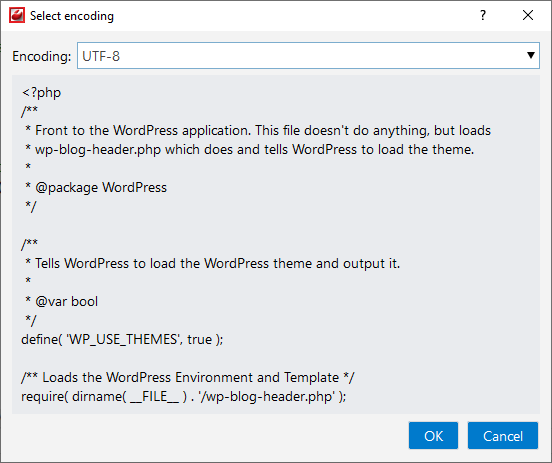Close the Select encoding dialog
Screen dimensions: 552x463
click(x=528, y=15)
